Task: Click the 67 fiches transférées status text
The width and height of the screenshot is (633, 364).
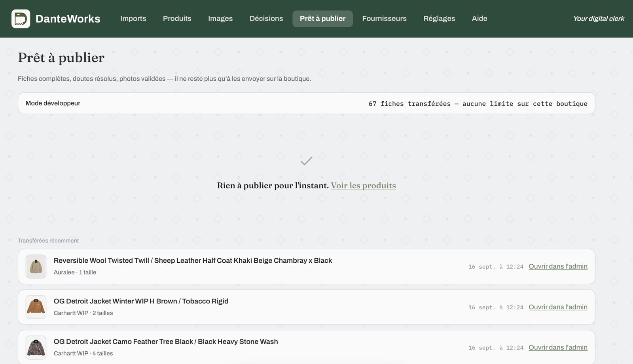Action: 478,104
